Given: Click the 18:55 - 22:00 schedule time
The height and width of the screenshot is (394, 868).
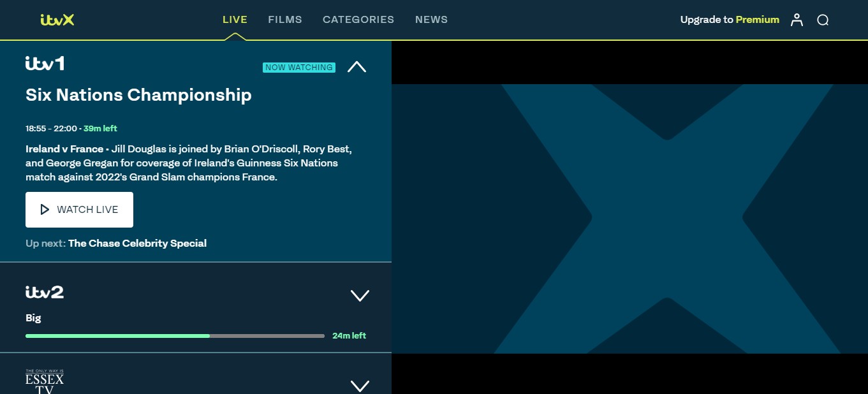Looking at the screenshot, I should (x=51, y=128).
